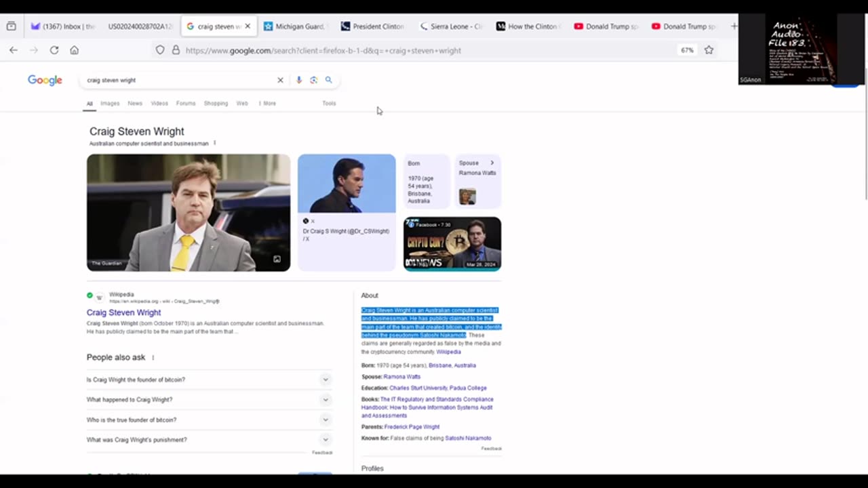
Task: Reload the current page
Action: (x=54, y=50)
